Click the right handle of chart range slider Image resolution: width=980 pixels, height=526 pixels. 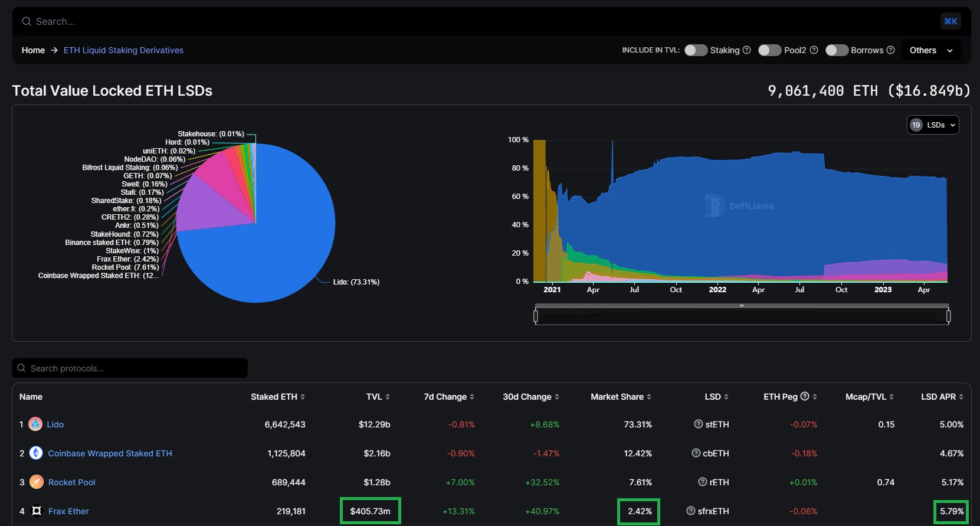(948, 316)
